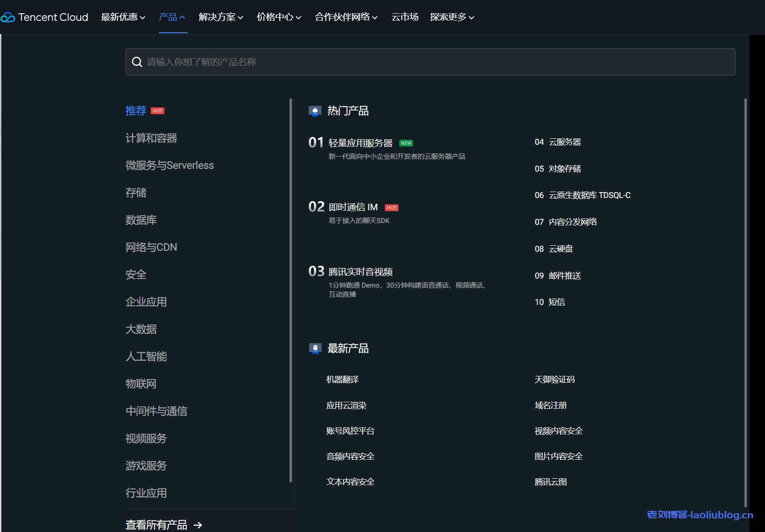This screenshot has width=765, height=532.
Task: Open 云原生数据库 TDSQL-C link
Action: (590, 195)
